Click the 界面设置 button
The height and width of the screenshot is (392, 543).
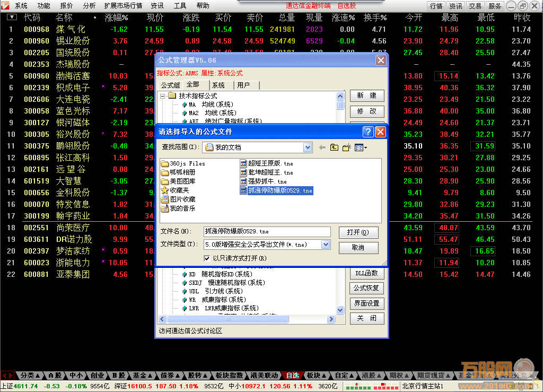click(x=367, y=303)
